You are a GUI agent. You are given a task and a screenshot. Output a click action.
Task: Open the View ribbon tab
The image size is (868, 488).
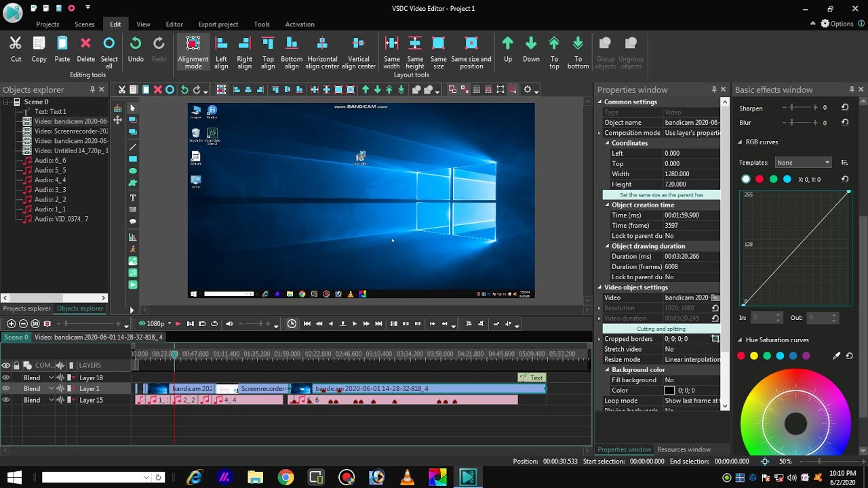click(143, 24)
